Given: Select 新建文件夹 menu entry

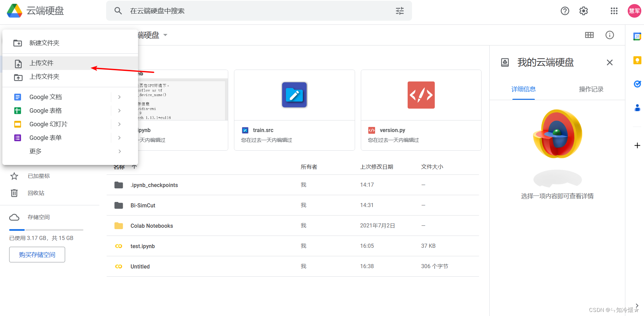Looking at the screenshot, I should point(70,43).
